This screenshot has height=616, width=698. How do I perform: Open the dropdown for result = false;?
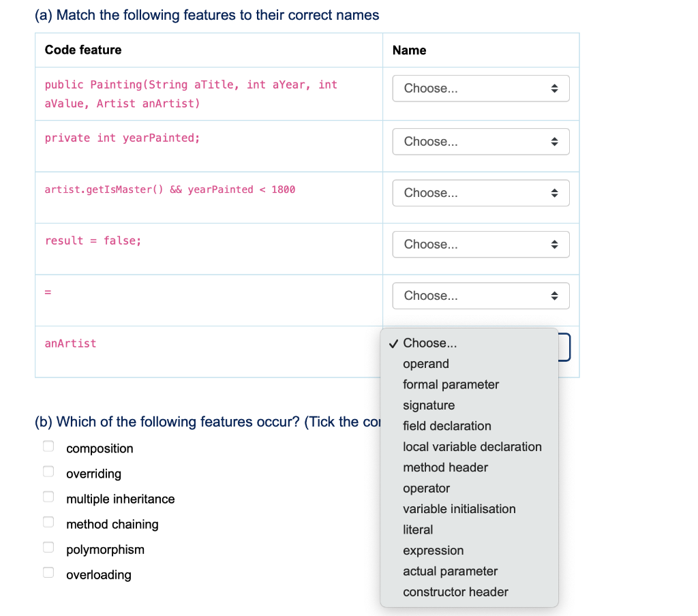click(x=481, y=245)
